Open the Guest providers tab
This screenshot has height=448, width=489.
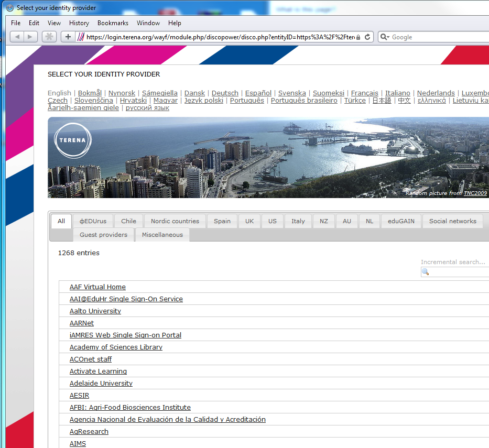tap(103, 235)
